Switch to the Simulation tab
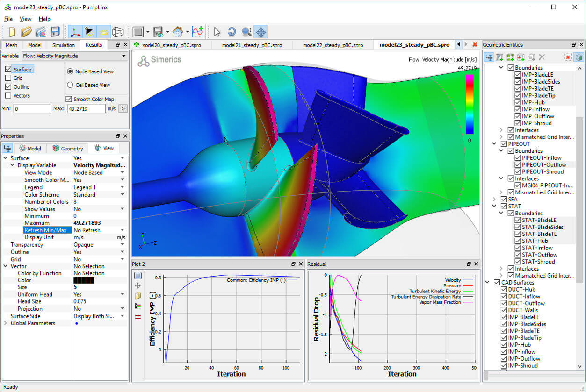 (64, 45)
